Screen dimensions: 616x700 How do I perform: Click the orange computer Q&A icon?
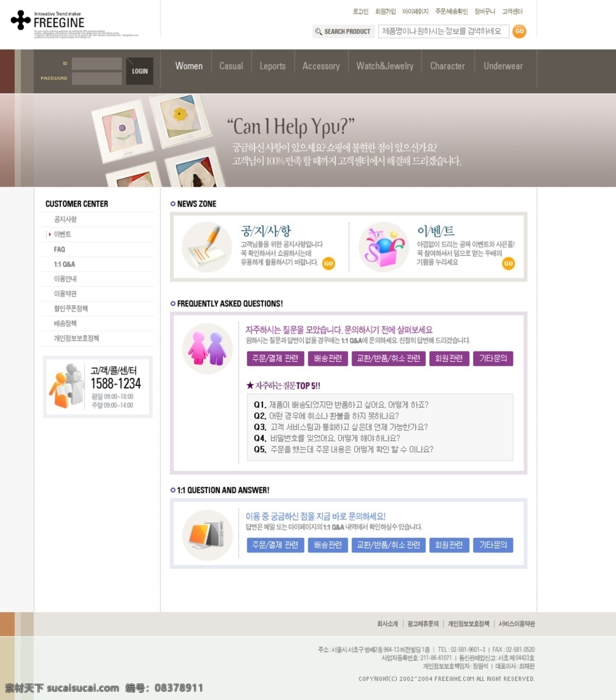[207, 535]
